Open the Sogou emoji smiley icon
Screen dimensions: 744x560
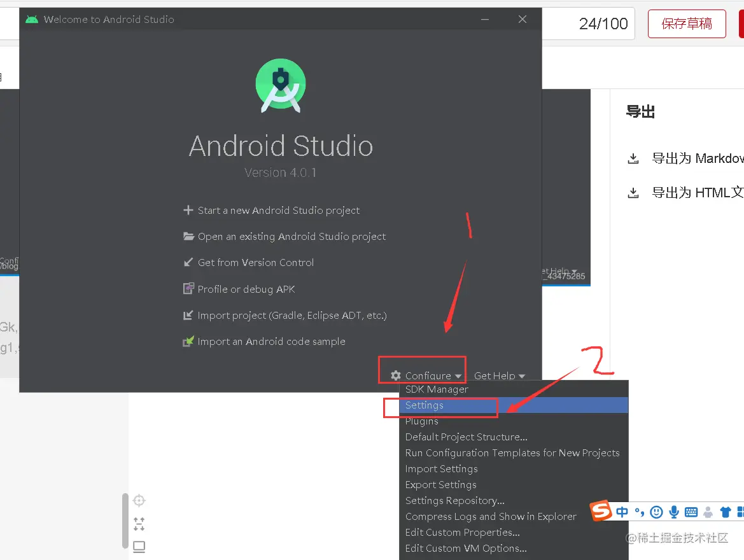pyautogui.click(x=656, y=512)
